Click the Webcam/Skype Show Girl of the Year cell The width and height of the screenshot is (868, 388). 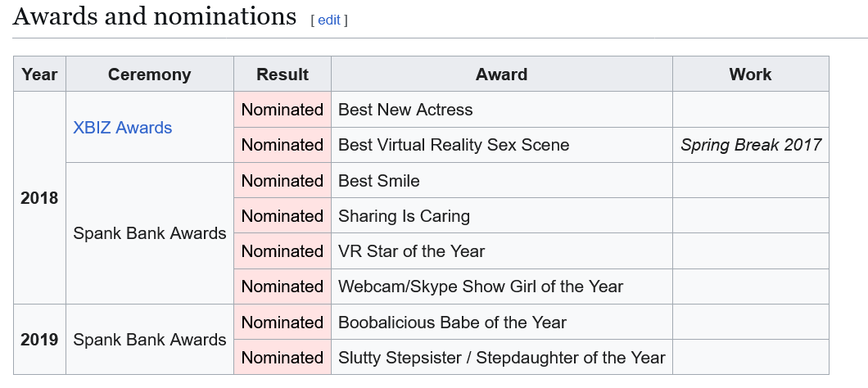pyautogui.click(x=481, y=286)
